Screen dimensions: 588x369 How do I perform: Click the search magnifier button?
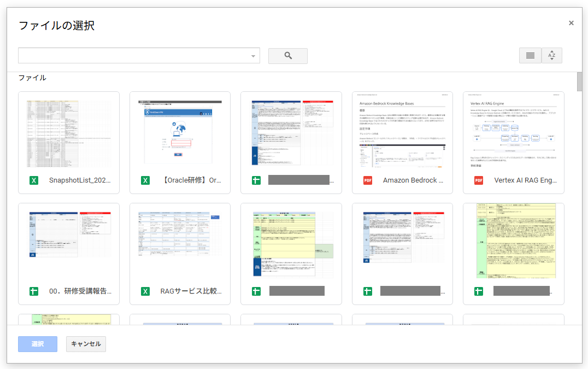pyautogui.click(x=288, y=56)
